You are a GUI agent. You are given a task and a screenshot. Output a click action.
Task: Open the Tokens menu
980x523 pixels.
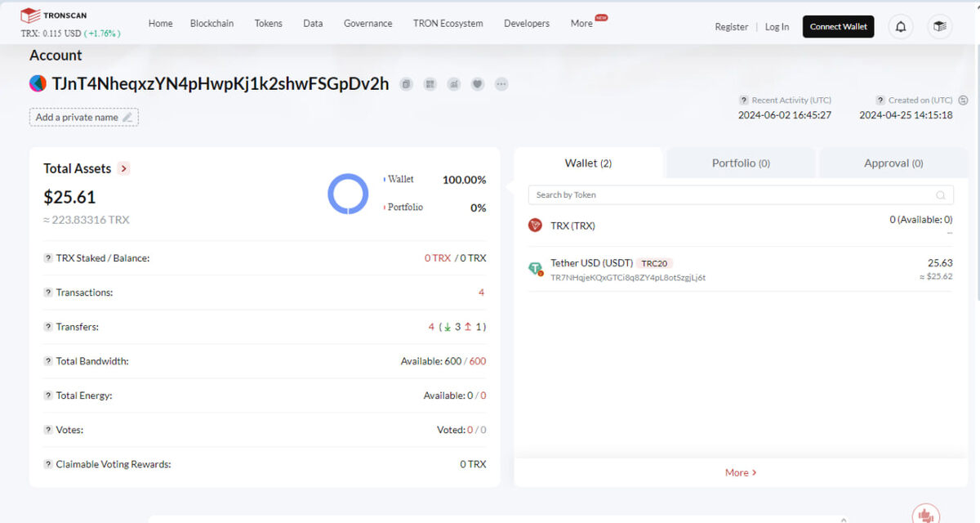click(x=269, y=24)
